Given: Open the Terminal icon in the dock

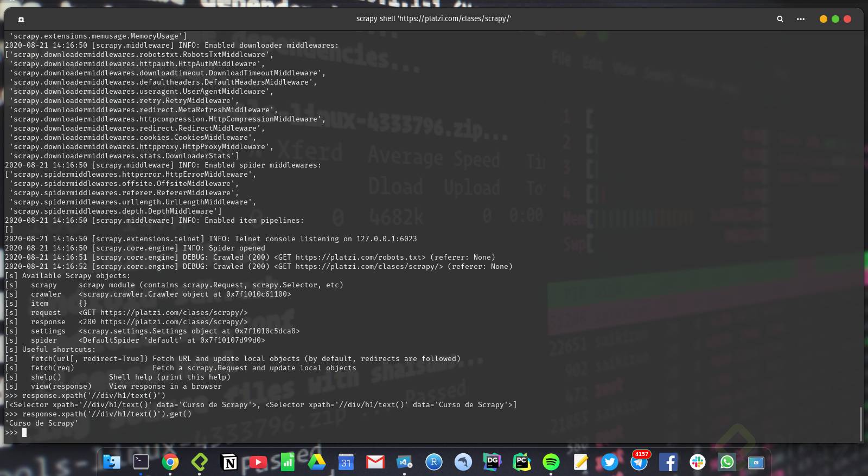Looking at the screenshot, I should tap(141, 462).
